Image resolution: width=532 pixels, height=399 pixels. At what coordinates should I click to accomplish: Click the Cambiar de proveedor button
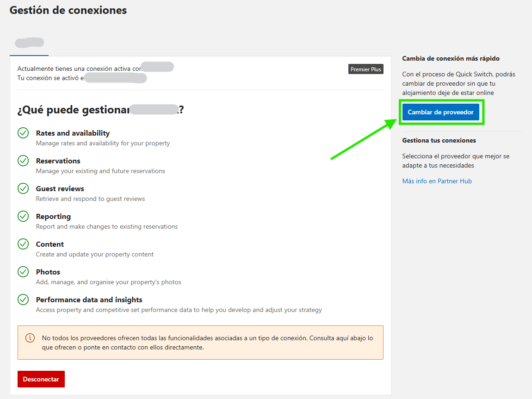[x=440, y=112]
